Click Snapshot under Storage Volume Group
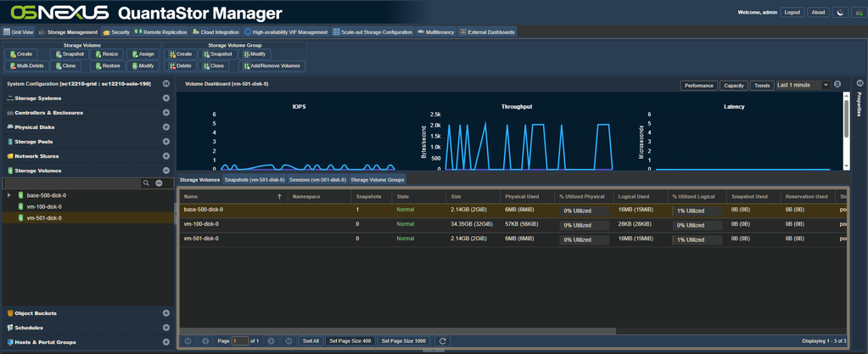This screenshot has width=868, height=354. pos(217,54)
